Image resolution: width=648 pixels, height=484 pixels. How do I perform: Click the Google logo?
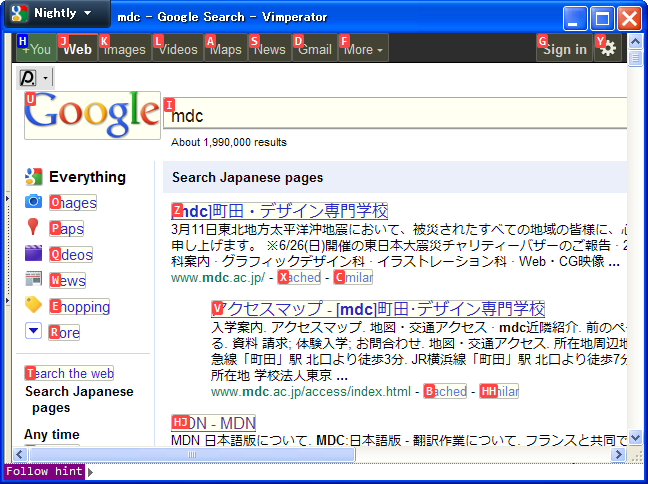pyautogui.click(x=92, y=115)
